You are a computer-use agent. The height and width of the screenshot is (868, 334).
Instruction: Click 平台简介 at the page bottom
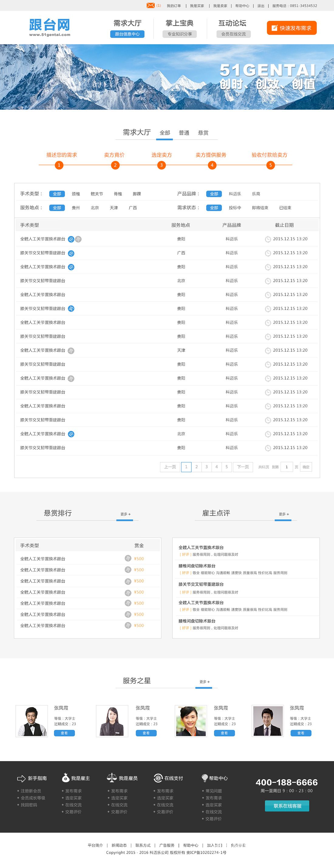pyautogui.click(x=95, y=845)
